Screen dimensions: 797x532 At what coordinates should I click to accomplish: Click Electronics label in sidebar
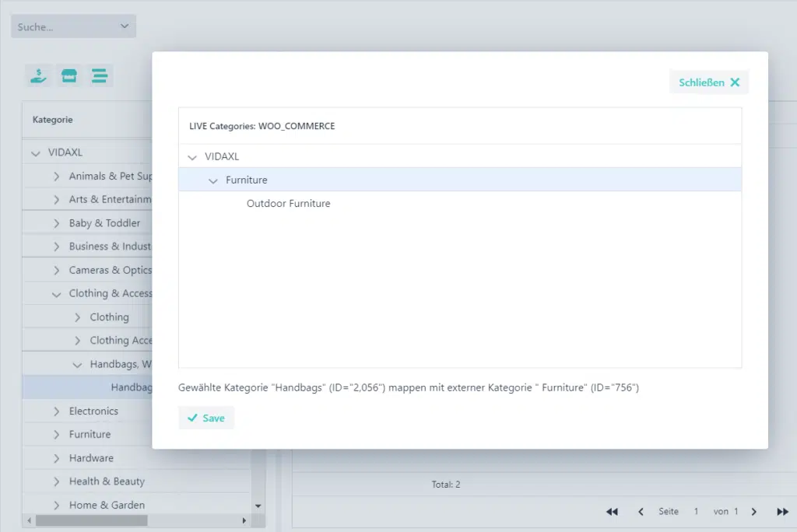(x=93, y=411)
